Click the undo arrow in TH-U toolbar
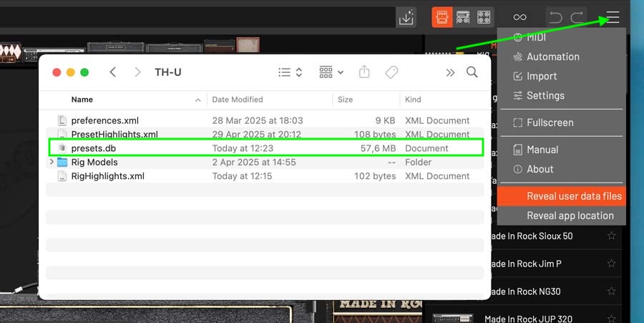 point(555,17)
